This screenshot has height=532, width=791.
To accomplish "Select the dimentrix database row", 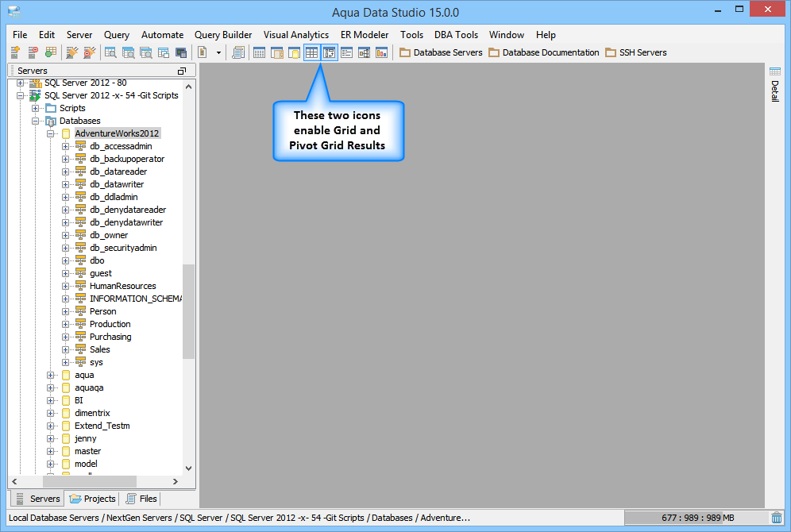I will pyautogui.click(x=92, y=413).
